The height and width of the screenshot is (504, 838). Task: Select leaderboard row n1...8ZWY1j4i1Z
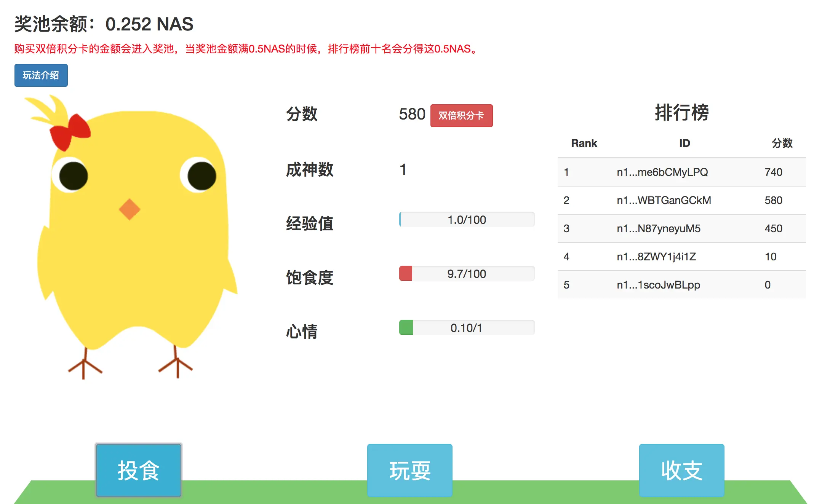656,257
